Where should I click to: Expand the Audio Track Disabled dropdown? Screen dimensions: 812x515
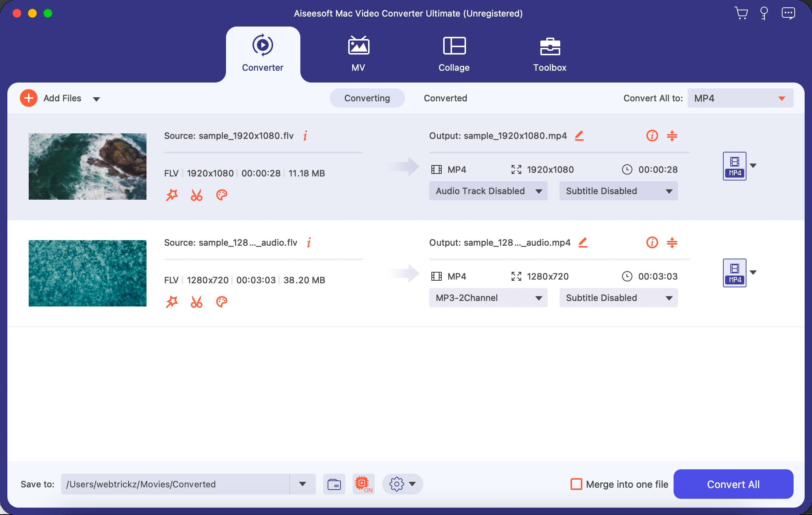[488, 191]
